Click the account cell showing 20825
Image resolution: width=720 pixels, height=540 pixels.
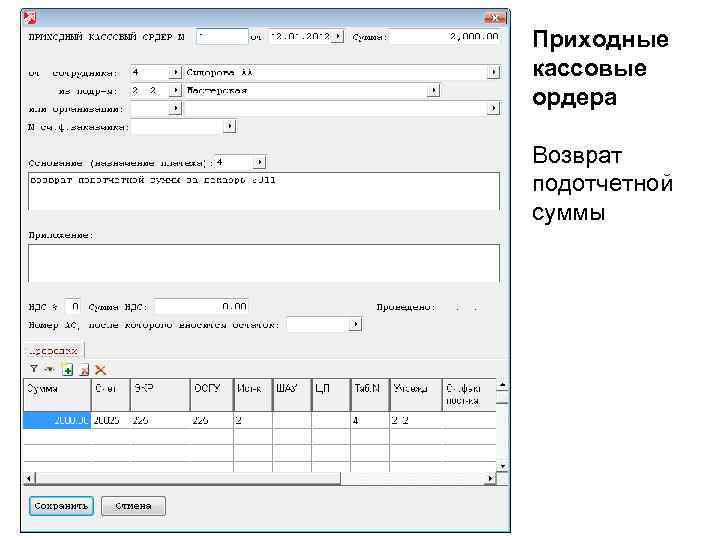click(111, 420)
